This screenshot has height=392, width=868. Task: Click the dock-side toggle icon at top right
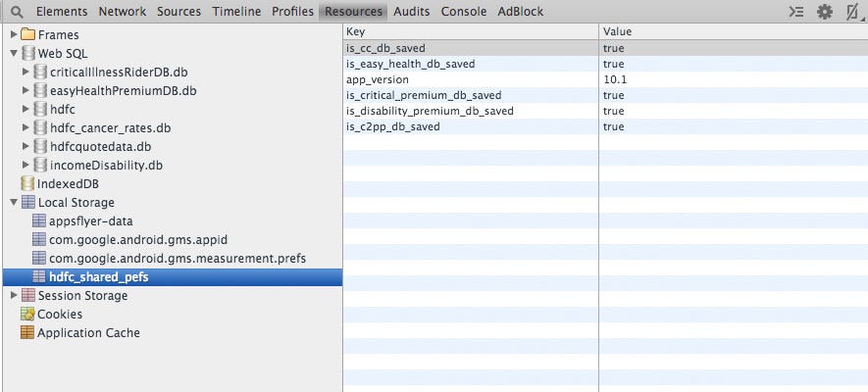point(852,12)
